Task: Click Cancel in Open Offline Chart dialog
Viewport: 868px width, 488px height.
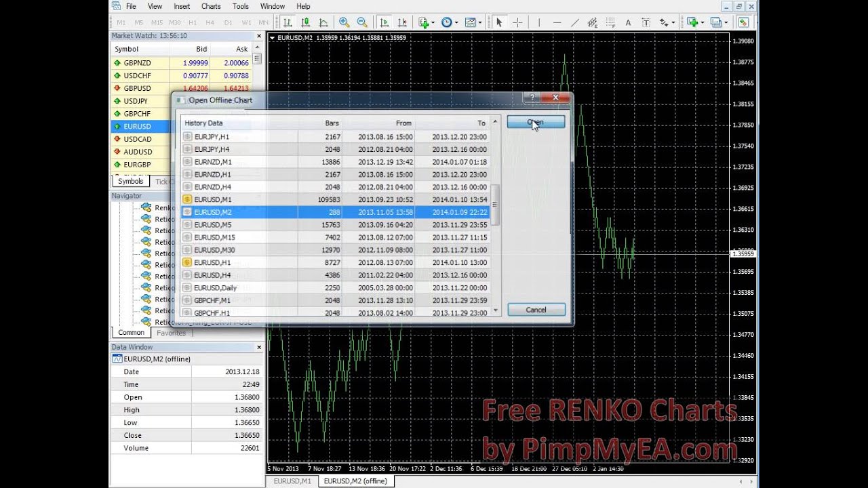Action: (536, 310)
